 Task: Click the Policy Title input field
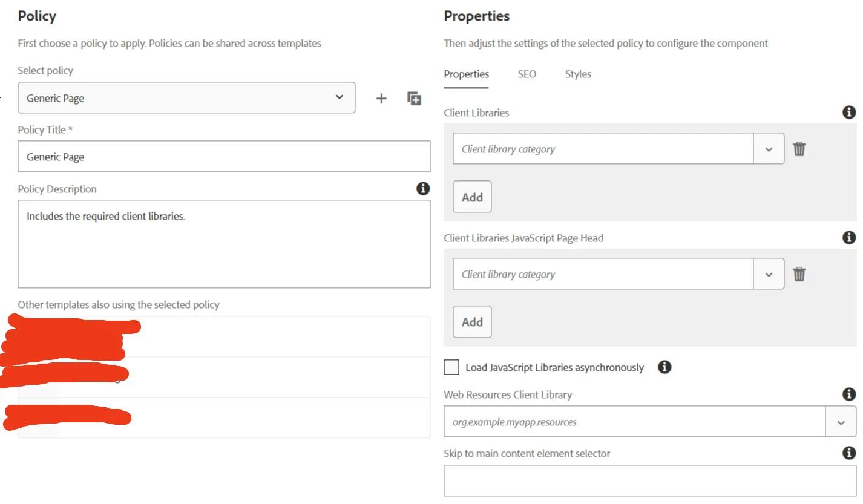[224, 157]
